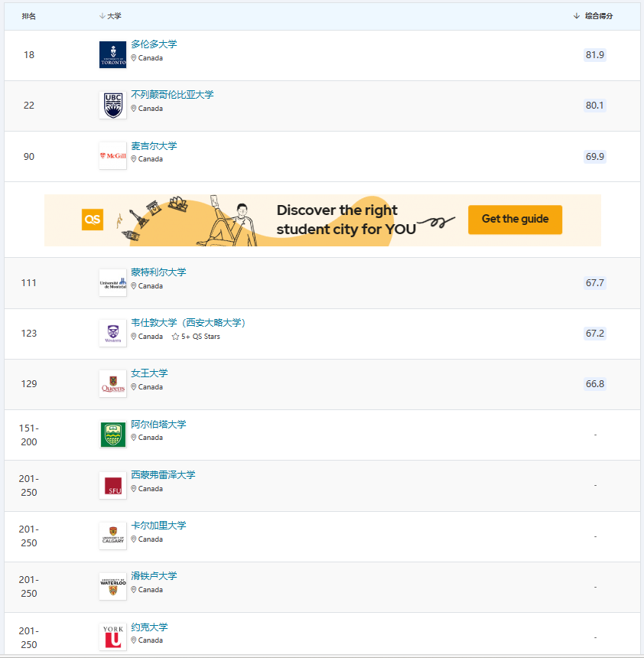
Task: Click the rank 18 cell
Action: coord(29,55)
